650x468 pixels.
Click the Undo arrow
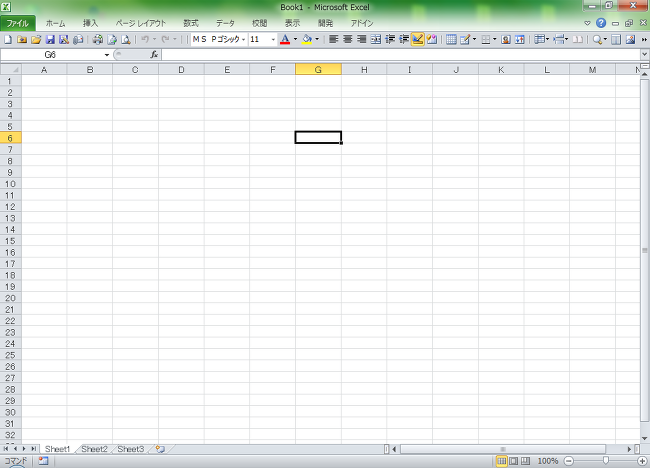145,39
